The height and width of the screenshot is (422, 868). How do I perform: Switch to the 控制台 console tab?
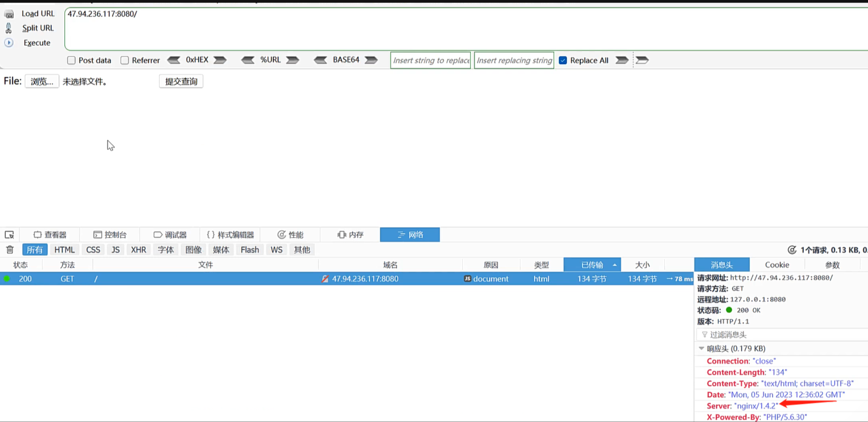pos(110,235)
